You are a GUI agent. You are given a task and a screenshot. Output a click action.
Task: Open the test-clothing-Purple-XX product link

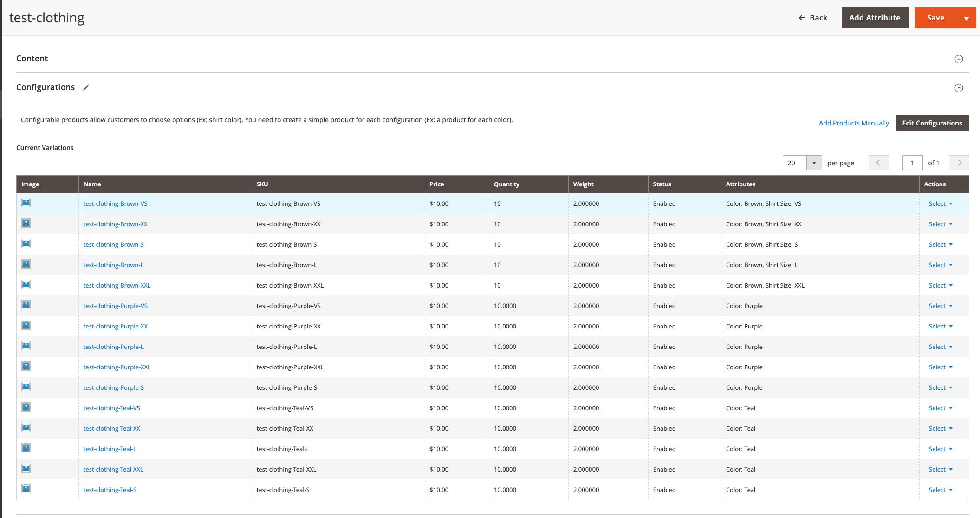pos(115,326)
